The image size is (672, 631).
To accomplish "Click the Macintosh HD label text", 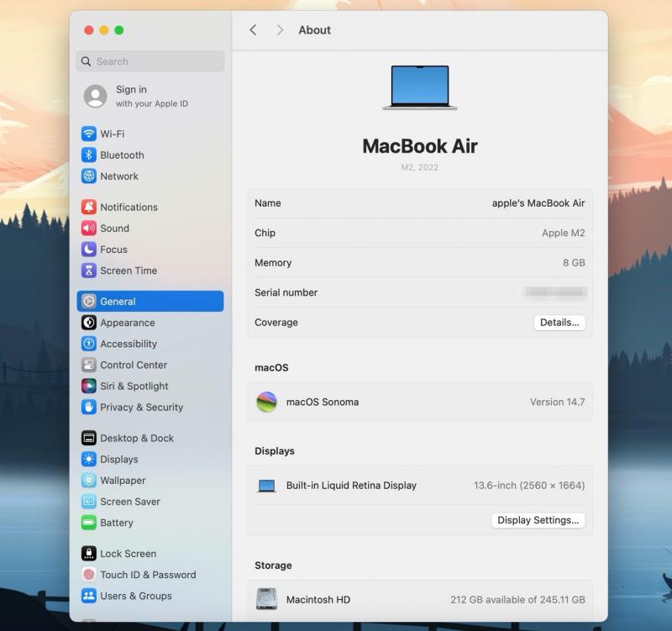I will (x=318, y=600).
